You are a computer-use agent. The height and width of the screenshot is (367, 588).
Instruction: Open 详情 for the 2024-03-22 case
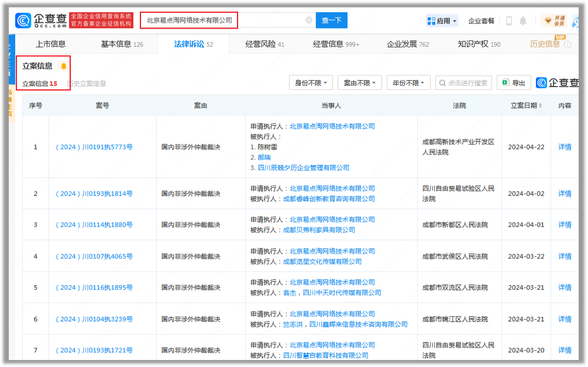(x=565, y=257)
